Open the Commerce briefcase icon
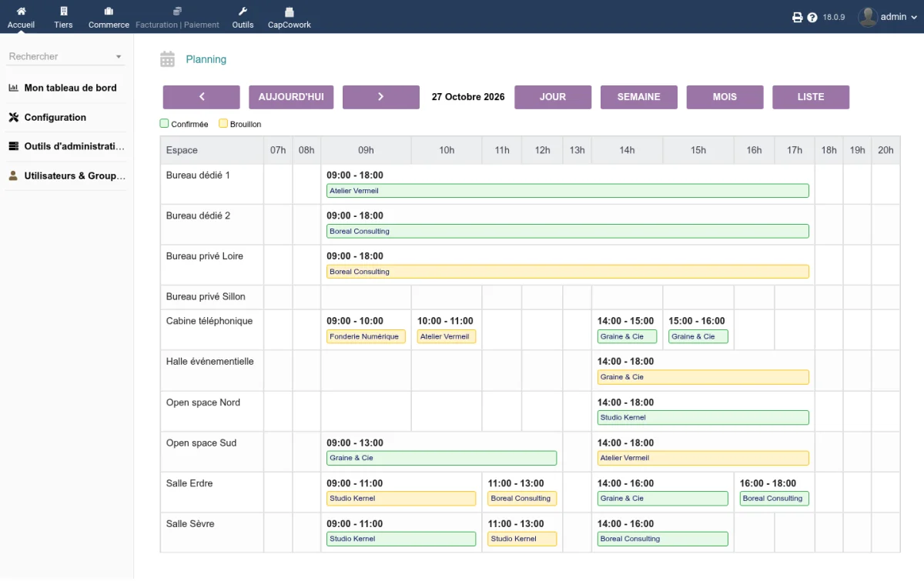 point(109,12)
